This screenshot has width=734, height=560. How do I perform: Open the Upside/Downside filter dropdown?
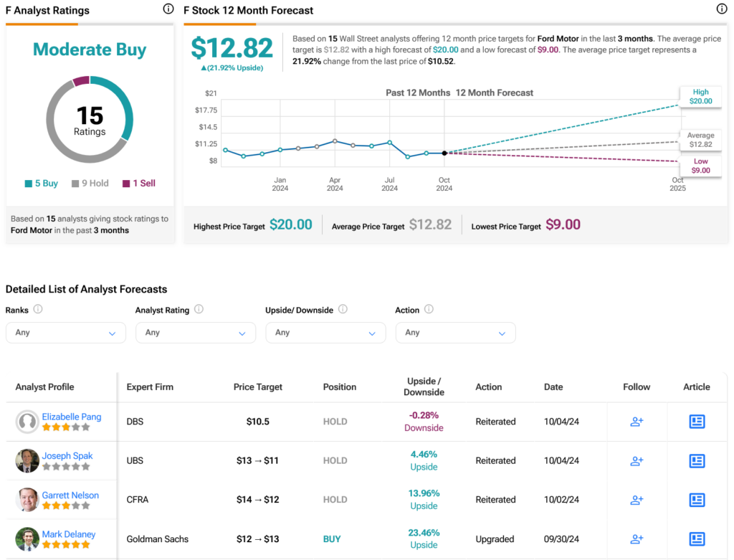[x=325, y=333]
